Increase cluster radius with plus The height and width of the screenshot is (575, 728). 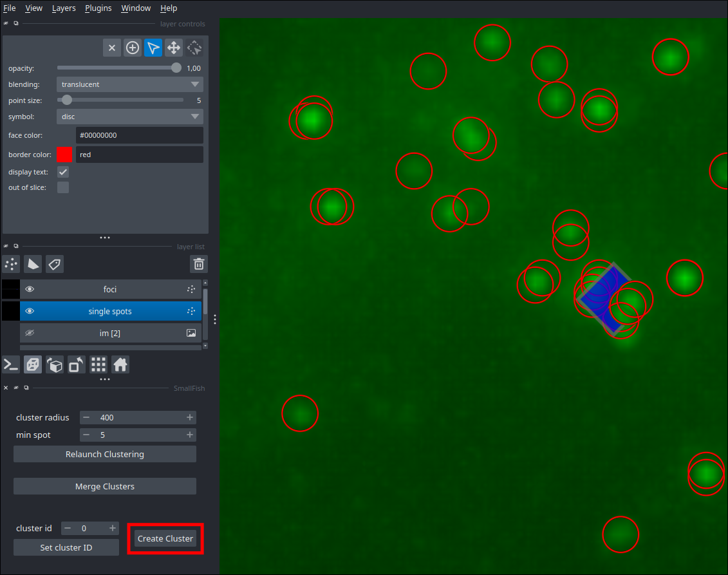(190, 417)
